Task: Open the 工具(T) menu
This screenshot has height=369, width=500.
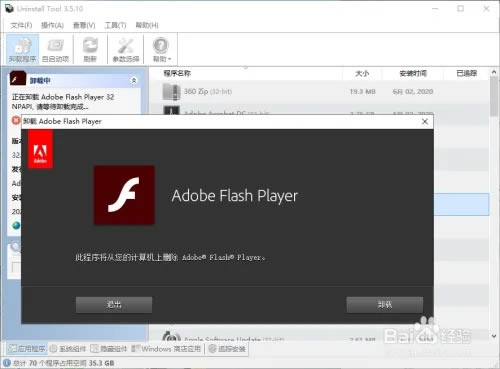Action: (x=115, y=25)
